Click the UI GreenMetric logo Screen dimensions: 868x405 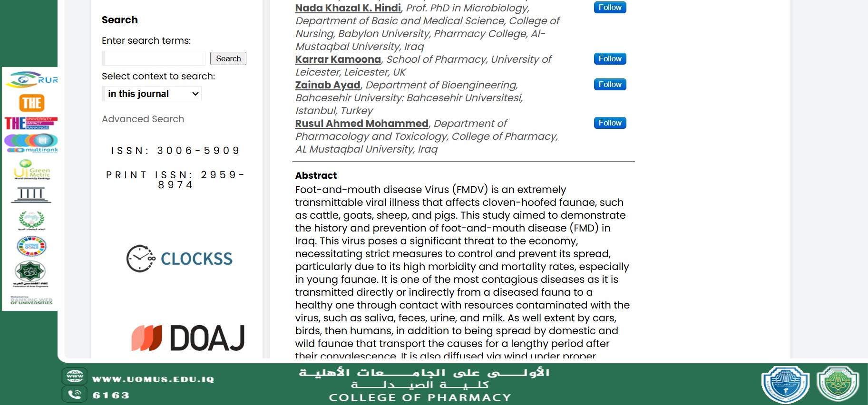(x=31, y=169)
